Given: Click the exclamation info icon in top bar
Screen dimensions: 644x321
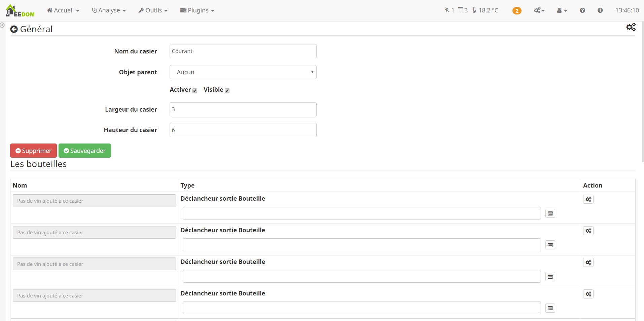Looking at the screenshot, I should (x=600, y=10).
